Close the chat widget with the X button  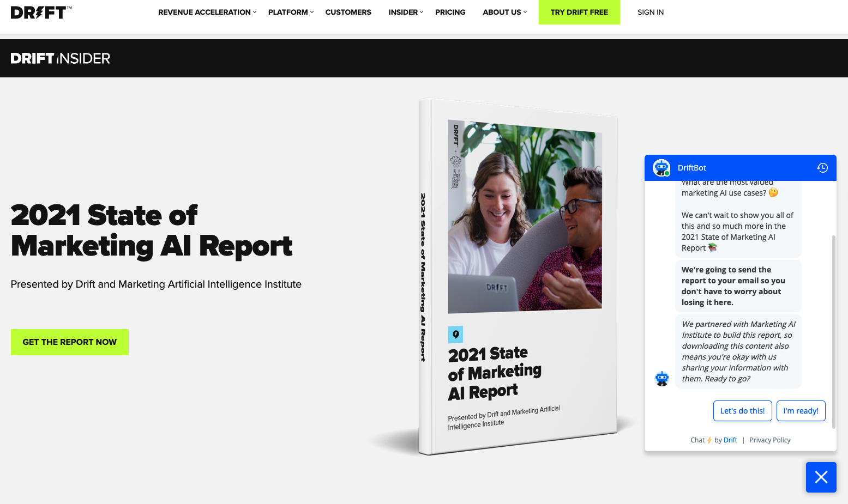click(x=821, y=477)
